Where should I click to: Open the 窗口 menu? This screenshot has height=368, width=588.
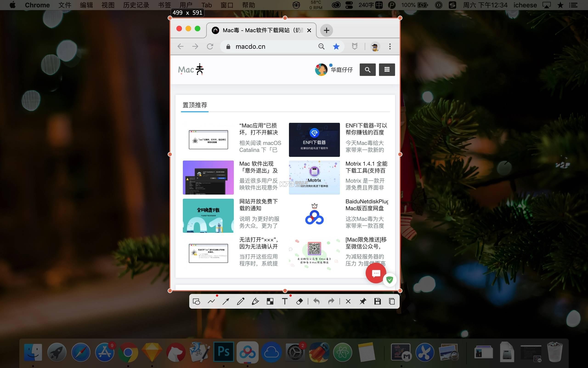227,5
